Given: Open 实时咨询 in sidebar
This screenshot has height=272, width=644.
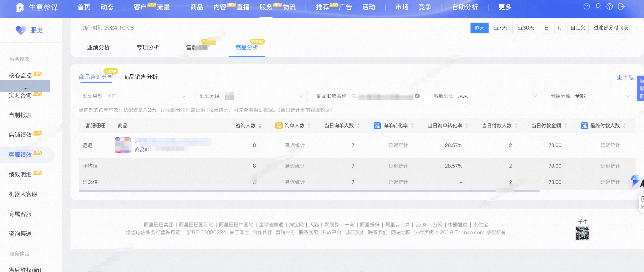Looking at the screenshot, I should 20,95.
